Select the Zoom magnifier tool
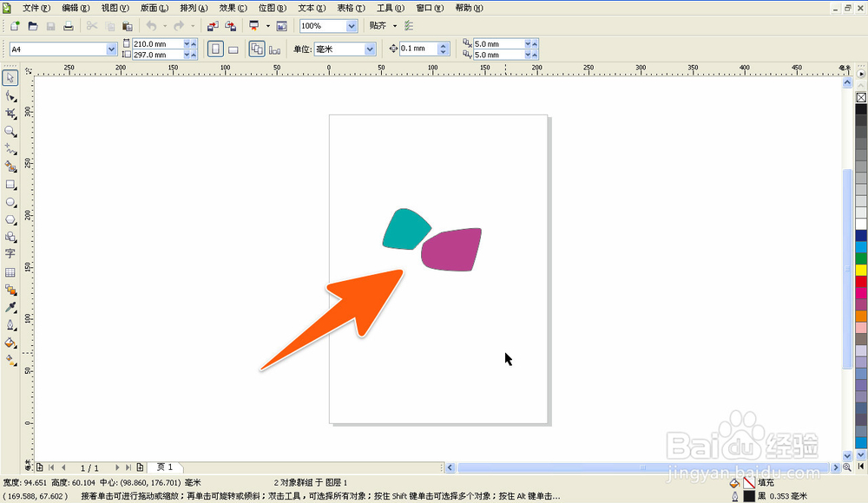The width and height of the screenshot is (868, 503). (10, 132)
